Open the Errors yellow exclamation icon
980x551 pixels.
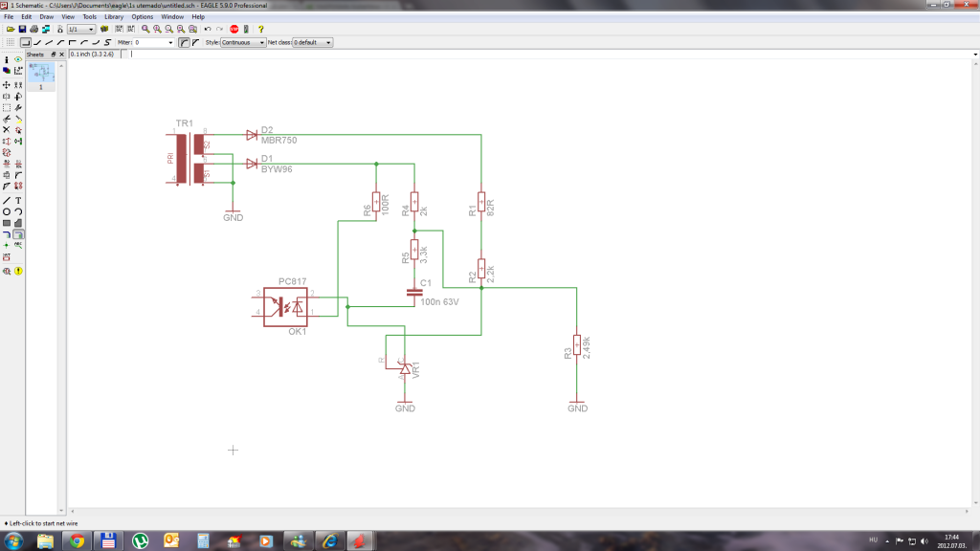18,271
